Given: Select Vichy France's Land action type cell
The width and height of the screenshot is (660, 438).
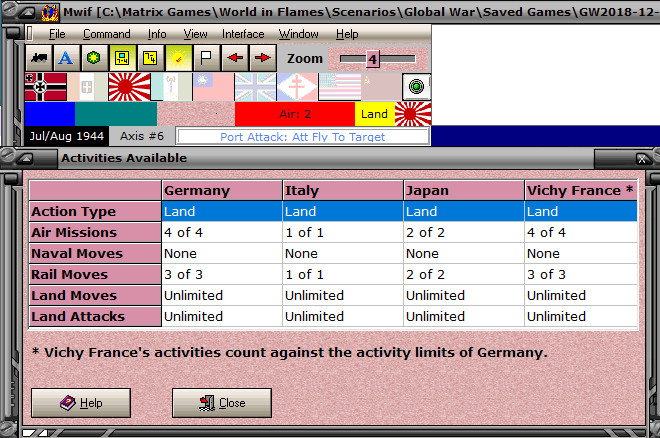Looking at the screenshot, I should [581, 211].
